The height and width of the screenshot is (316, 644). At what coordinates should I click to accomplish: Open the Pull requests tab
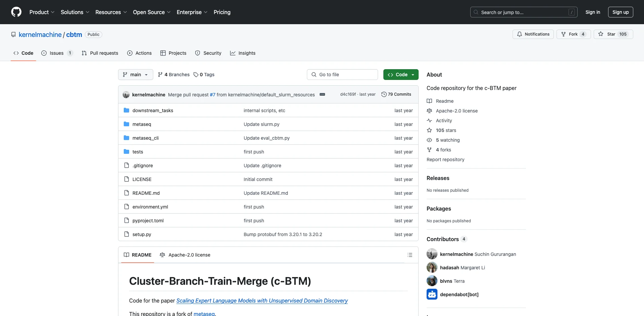(100, 53)
